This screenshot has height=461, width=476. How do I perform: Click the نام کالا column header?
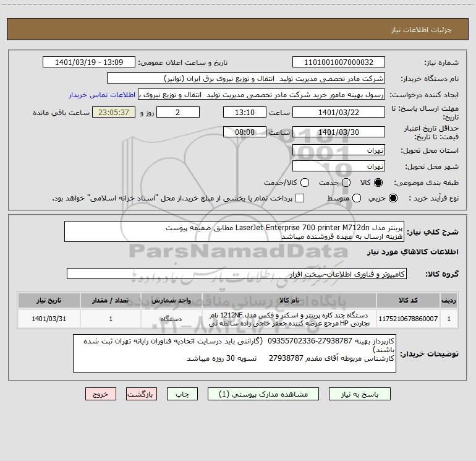[289, 300]
